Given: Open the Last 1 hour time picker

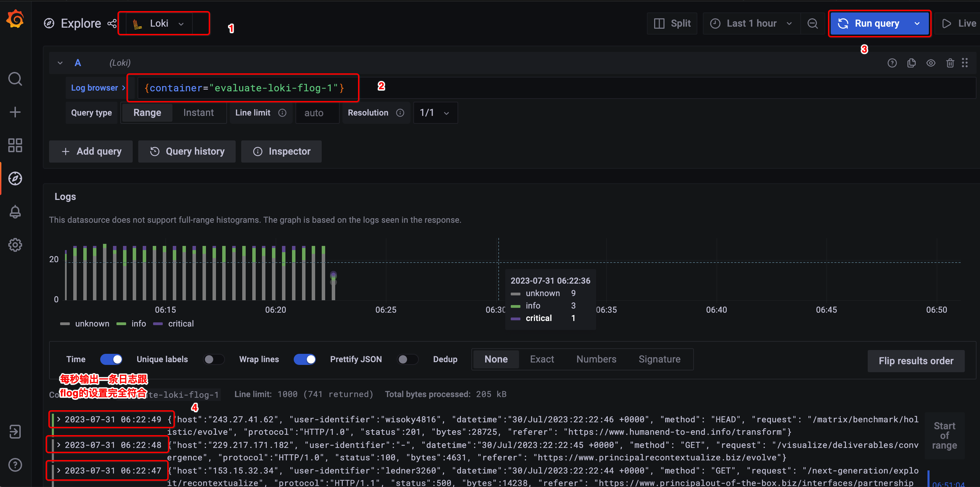Looking at the screenshot, I should tap(751, 24).
